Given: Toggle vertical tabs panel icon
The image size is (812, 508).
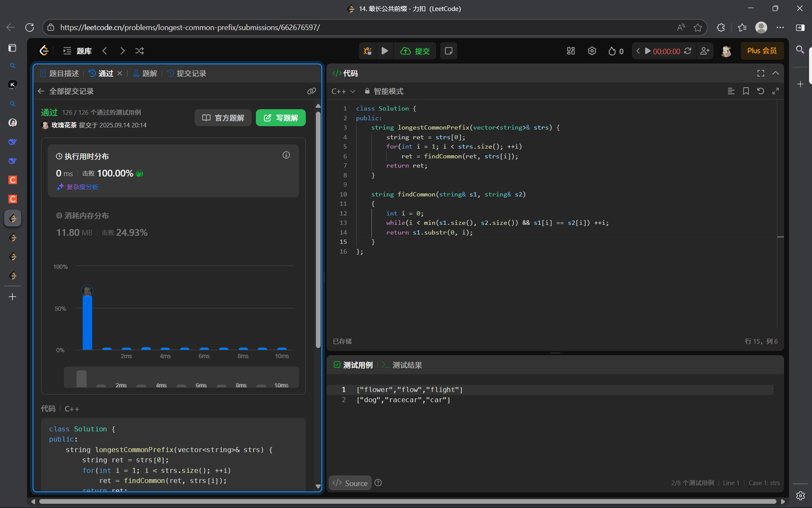Looking at the screenshot, I should coord(13,48).
